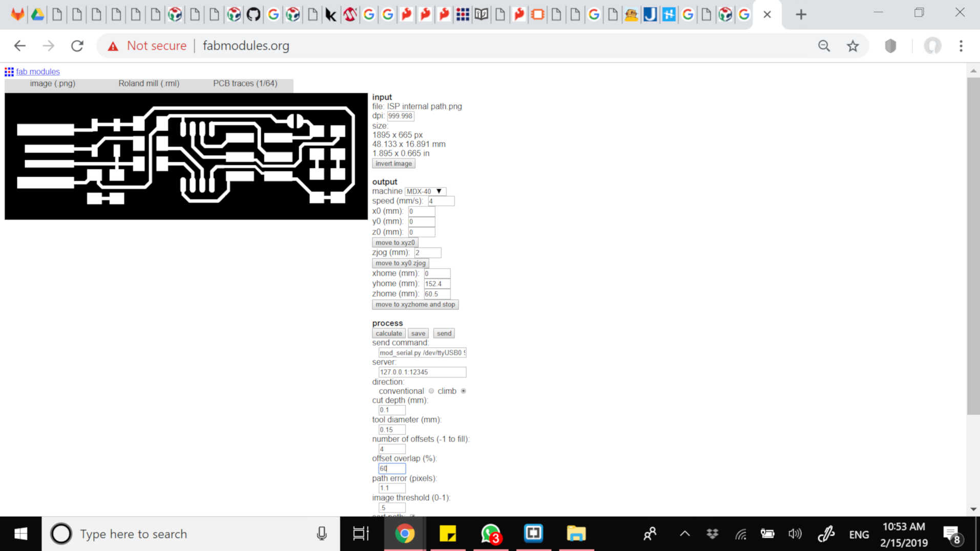Click the zjog (mm) field
The width and height of the screenshot is (980, 551).
[x=428, y=253]
